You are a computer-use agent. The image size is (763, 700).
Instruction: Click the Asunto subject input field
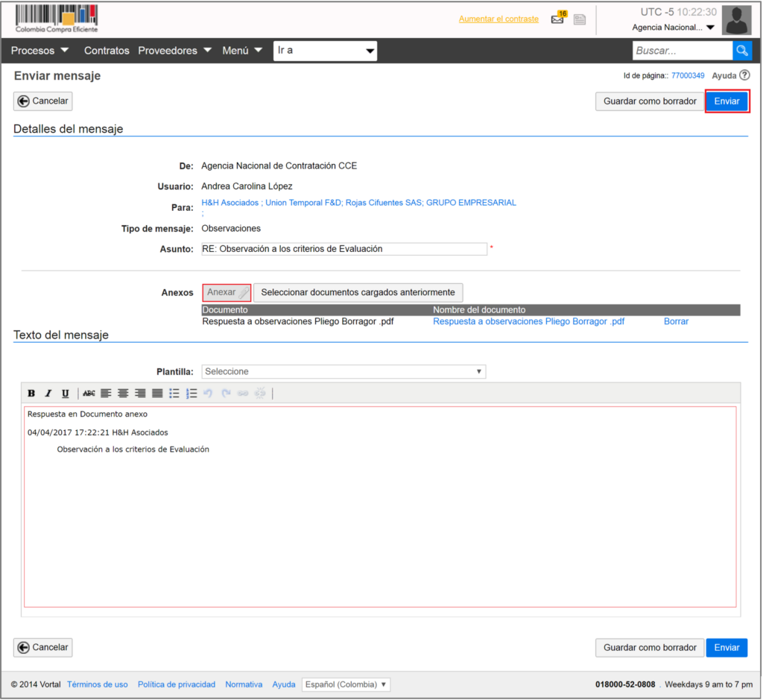tap(343, 249)
